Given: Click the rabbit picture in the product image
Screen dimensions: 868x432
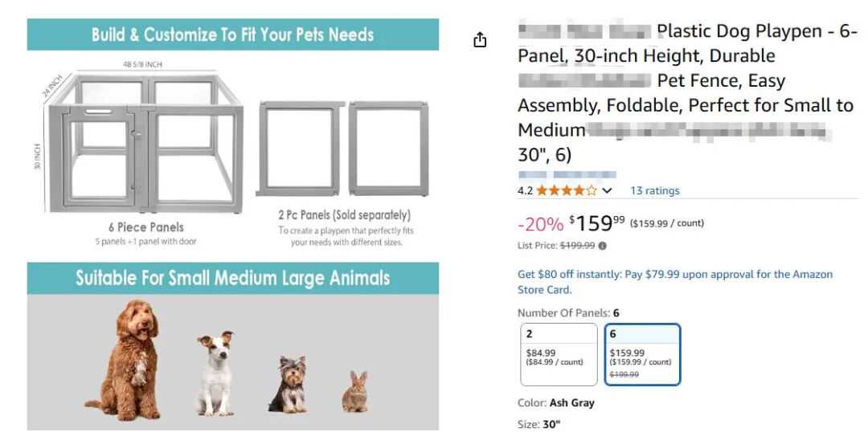Looking at the screenshot, I should (x=354, y=392).
